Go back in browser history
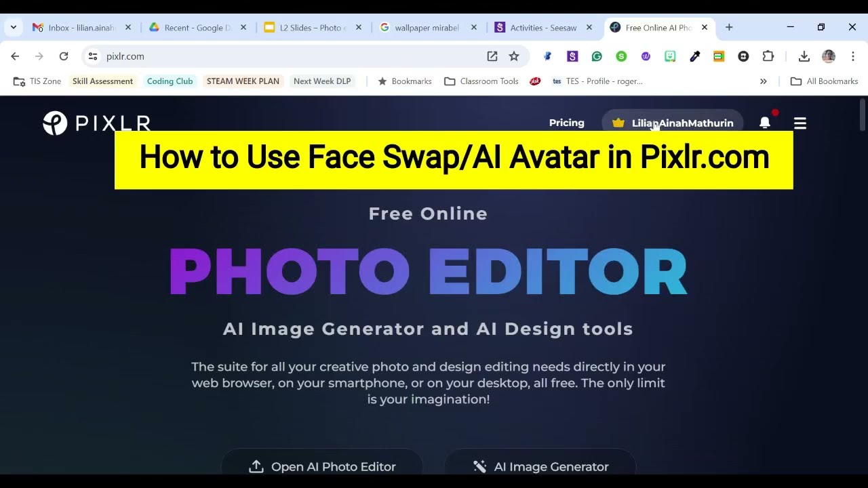Screen dimensions: 868x488 click(15, 56)
